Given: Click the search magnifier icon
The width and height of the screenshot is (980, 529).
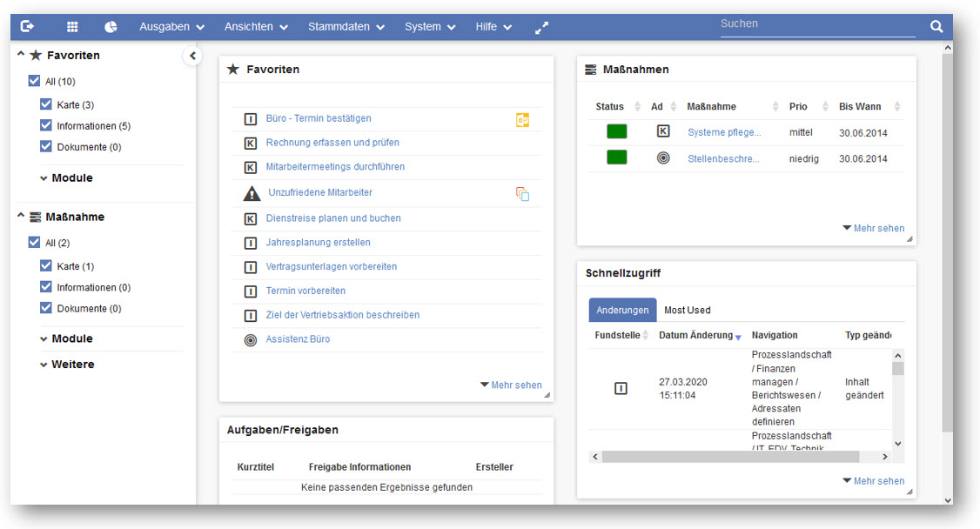Looking at the screenshot, I should click(936, 27).
